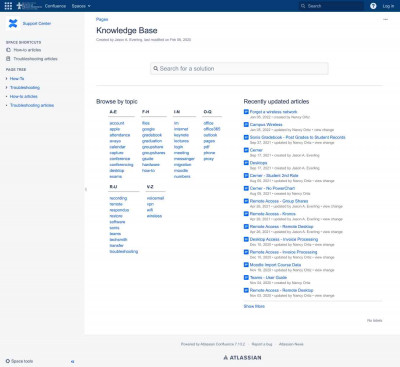Open the app switcher grid icon

click(8, 6)
